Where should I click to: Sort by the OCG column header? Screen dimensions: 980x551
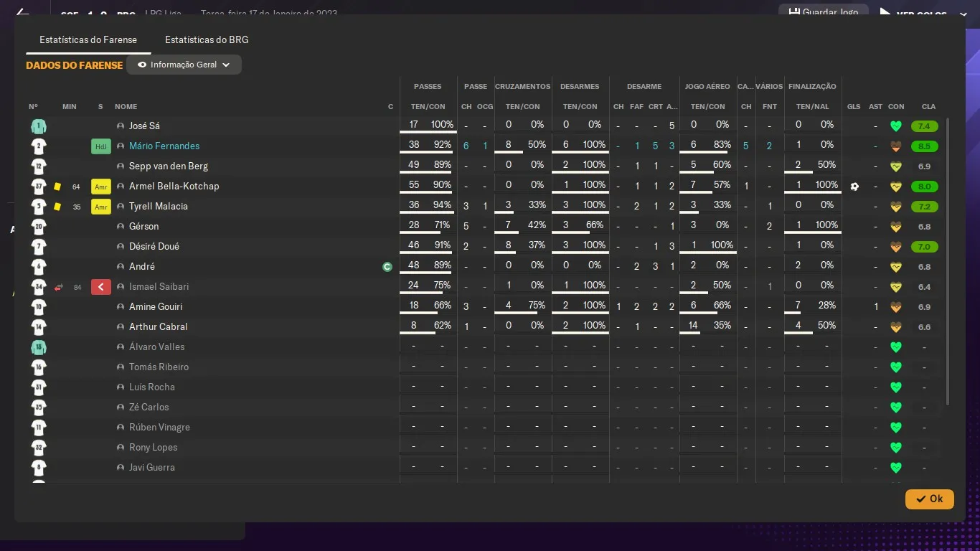[485, 107]
